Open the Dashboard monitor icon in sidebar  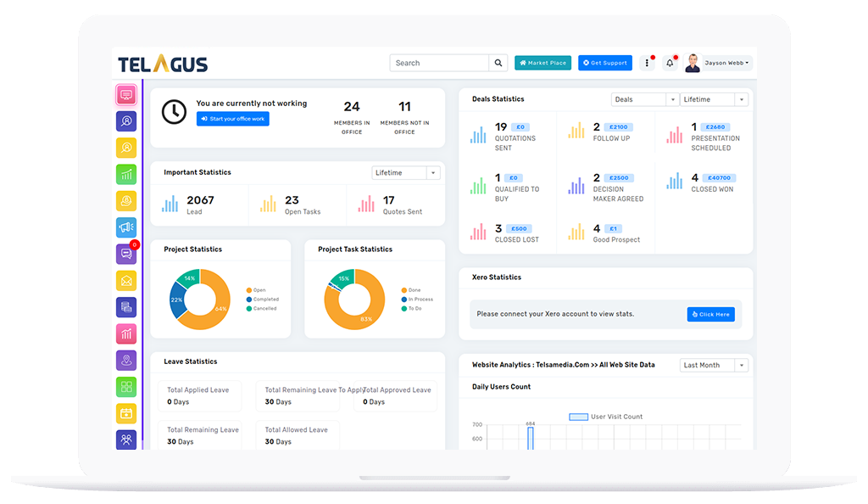(125, 94)
